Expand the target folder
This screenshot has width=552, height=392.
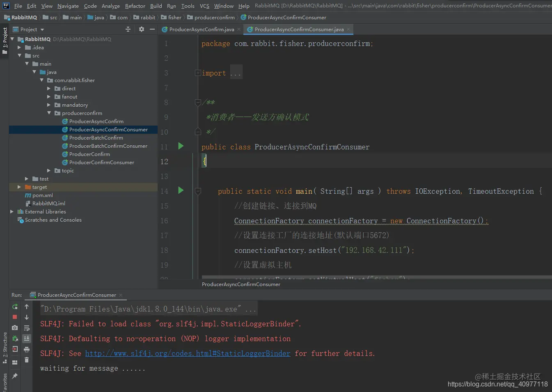19,187
